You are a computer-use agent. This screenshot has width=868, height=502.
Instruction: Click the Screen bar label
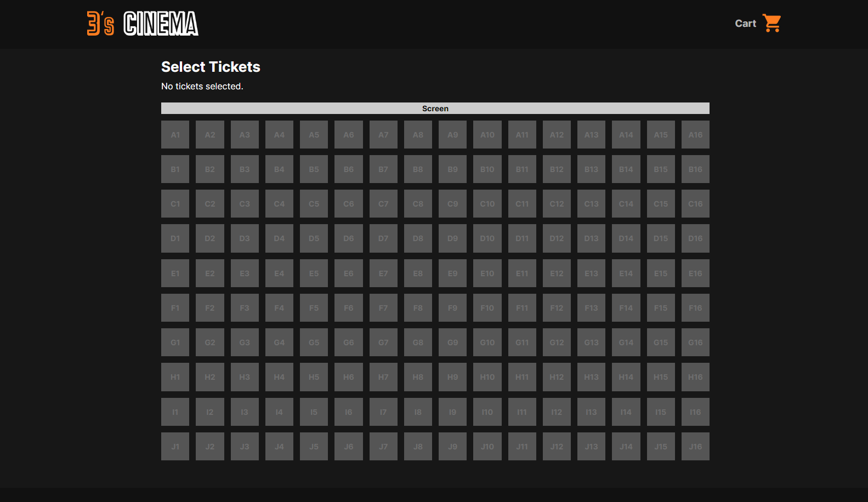[435, 109]
